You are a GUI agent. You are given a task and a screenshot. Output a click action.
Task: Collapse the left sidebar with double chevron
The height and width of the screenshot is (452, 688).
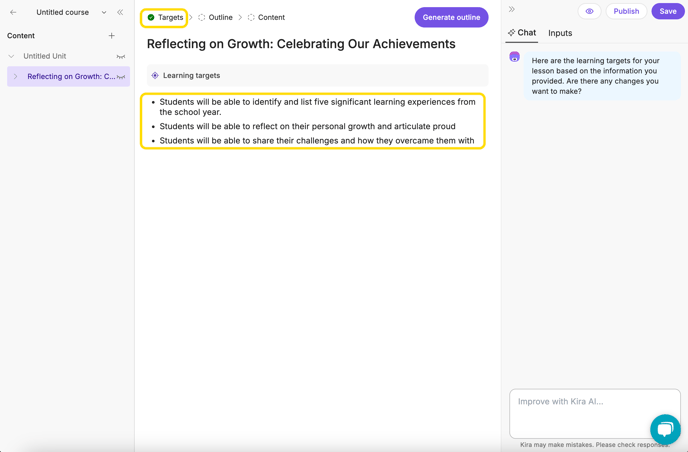[x=120, y=12]
